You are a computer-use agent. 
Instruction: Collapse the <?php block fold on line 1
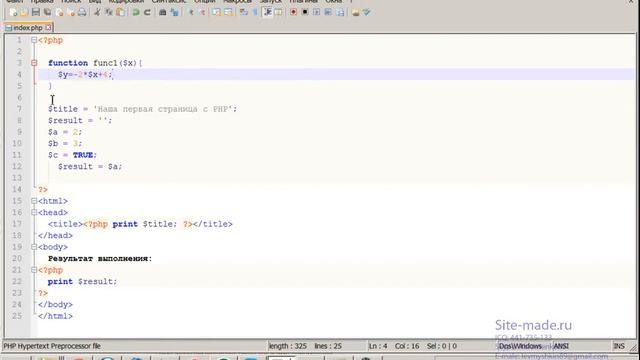point(34,40)
